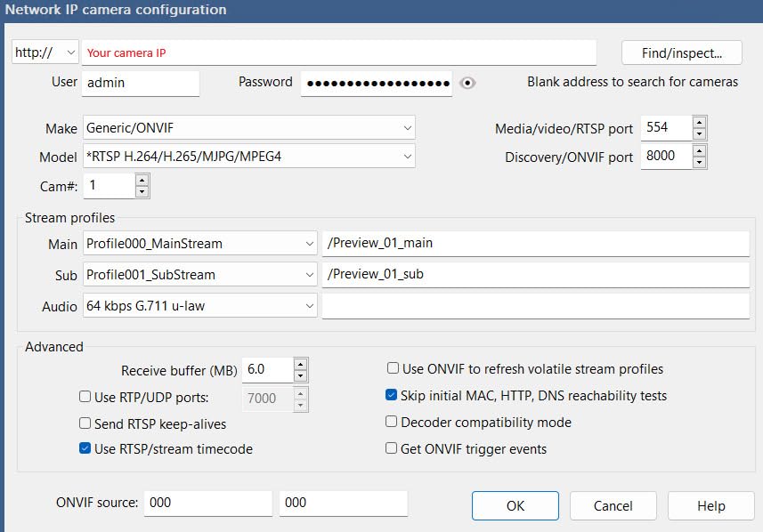Reveal password with the eye icon
Viewport: 763px width, 532px height.
coord(468,83)
